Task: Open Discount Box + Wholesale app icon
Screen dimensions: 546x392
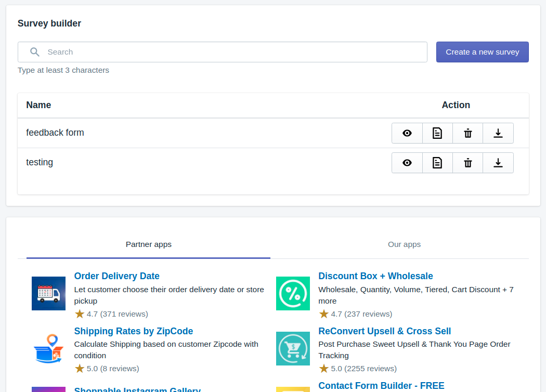Action: 293,293
